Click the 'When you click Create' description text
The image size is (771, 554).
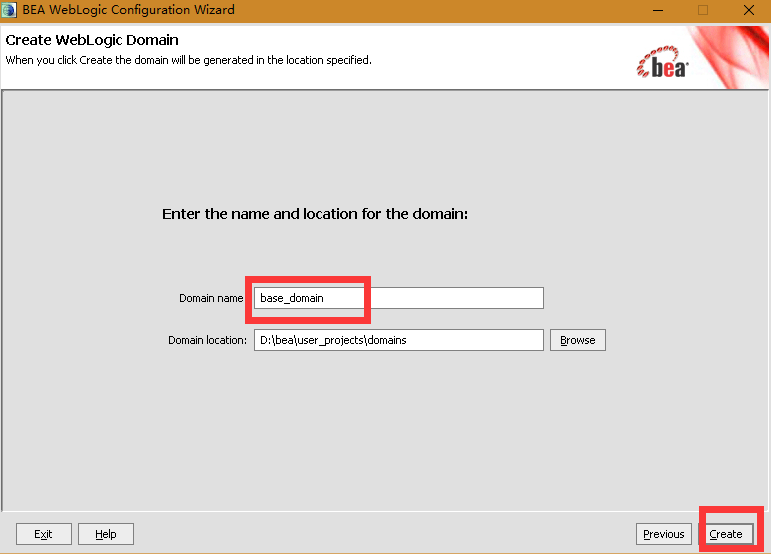[188, 60]
